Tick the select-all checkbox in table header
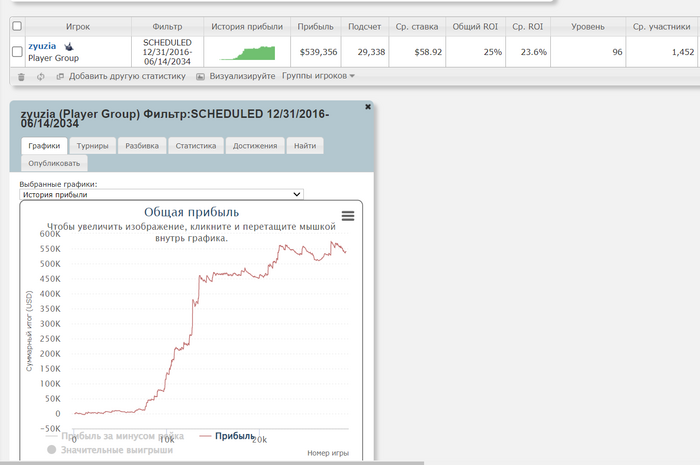Viewport: 700px width, 465px height. [x=17, y=26]
